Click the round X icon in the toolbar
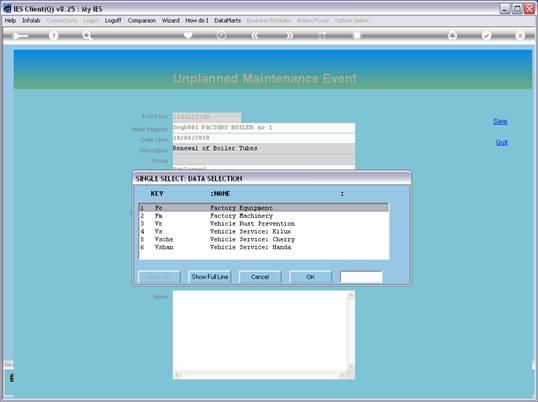Screen dimensions: 538x402 point(520,35)
